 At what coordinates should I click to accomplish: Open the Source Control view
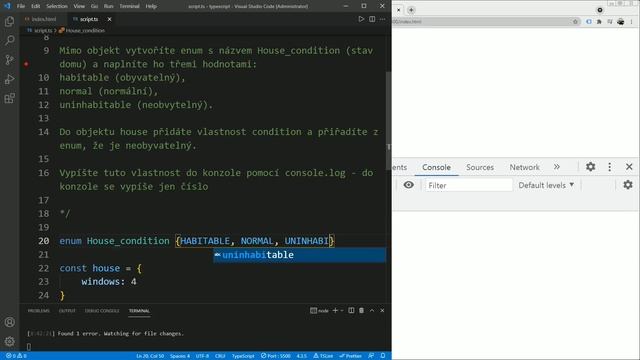coord(9,60)
